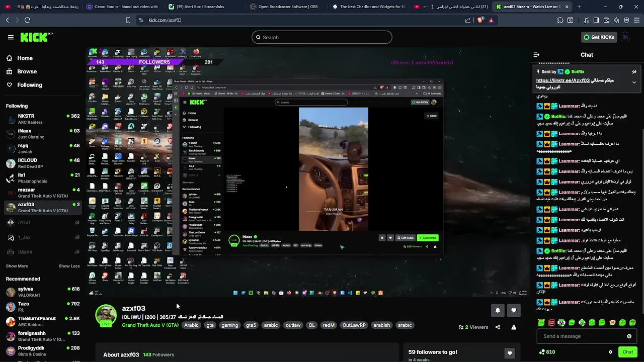Image resolution: width=644 pixels, height=362 pixels.
Task: Open Prodigyddk recommended channel
Action: [x=42, y=350]
